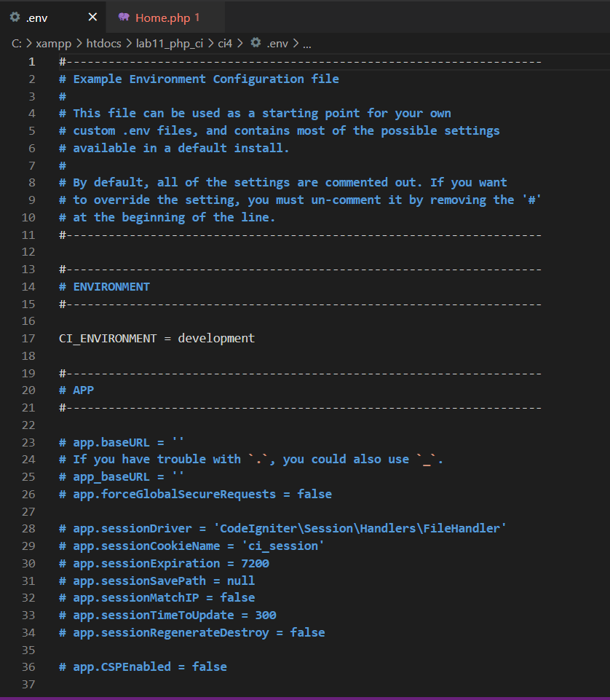Open the C: breadcrumb item
610x700 pixels.
coord(15,43)
